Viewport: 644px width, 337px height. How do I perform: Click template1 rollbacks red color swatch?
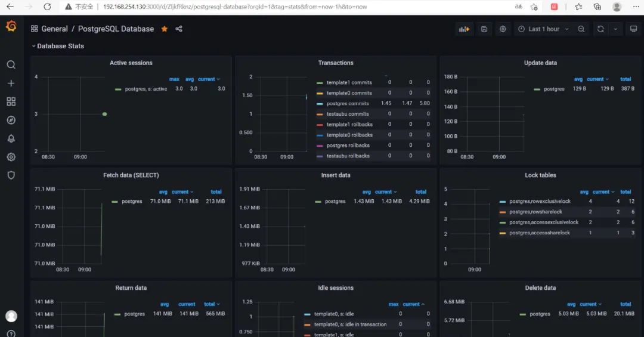320,125
